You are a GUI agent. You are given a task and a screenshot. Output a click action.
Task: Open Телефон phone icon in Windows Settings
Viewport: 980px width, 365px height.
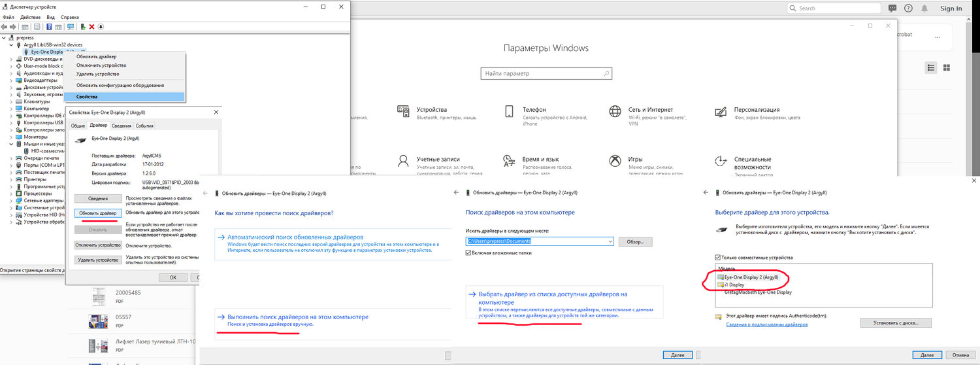coord(509,111)
